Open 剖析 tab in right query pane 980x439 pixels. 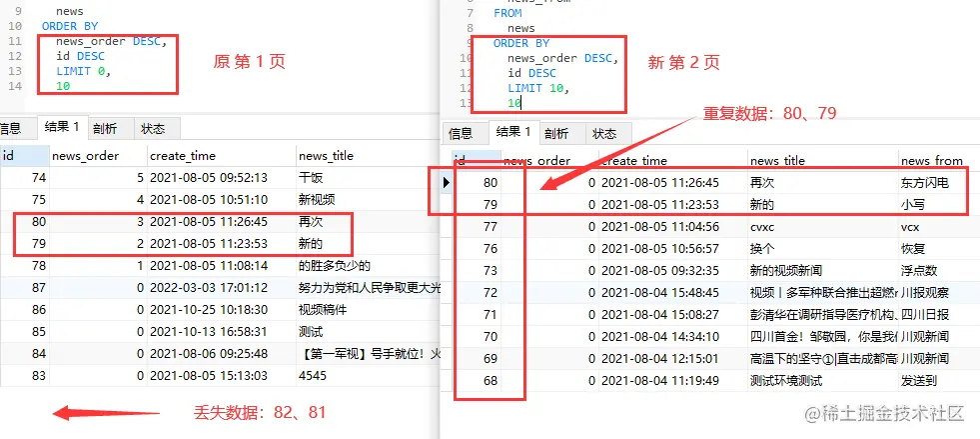(556, 134)
